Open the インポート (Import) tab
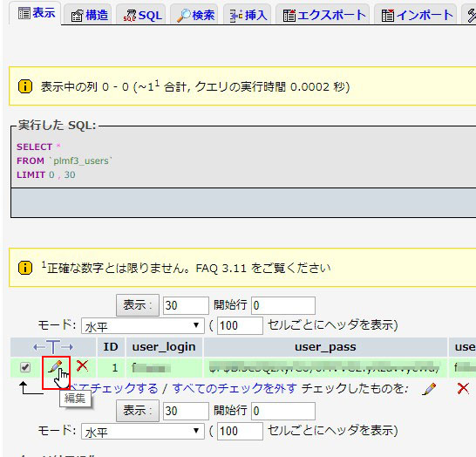This screenshot has height=457, width=476. pyautogui.click(x=417, y=15)
